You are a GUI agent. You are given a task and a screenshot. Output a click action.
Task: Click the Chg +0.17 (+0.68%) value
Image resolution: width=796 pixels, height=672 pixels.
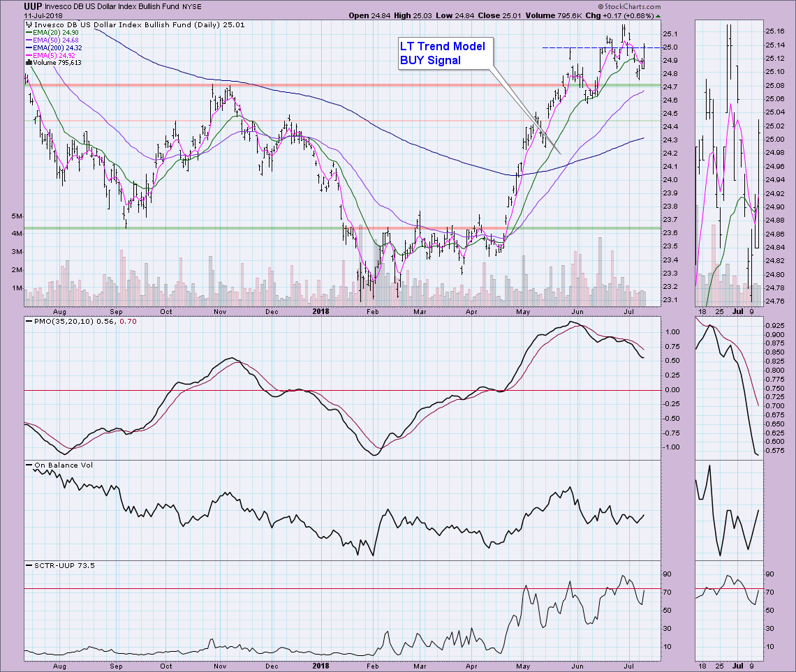click(x=619, y=16)
